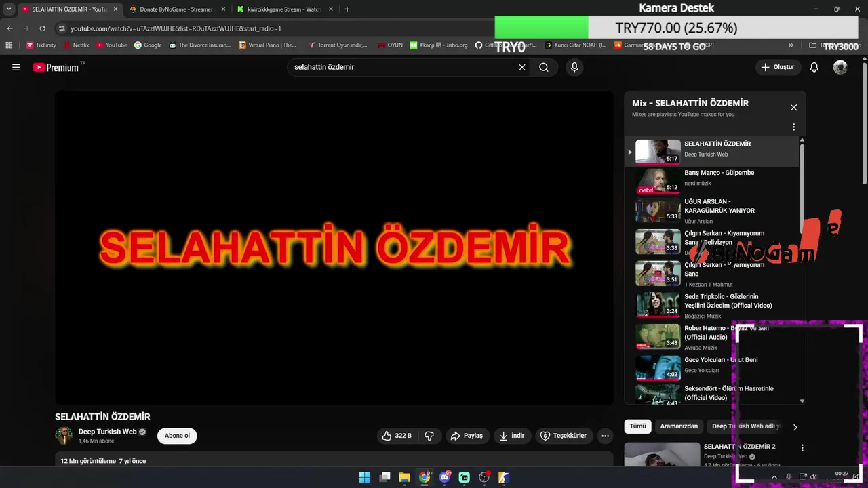868x488 pixels.
Task: Open The Divorce Insurance bookmark
Action: click(200, 45)
